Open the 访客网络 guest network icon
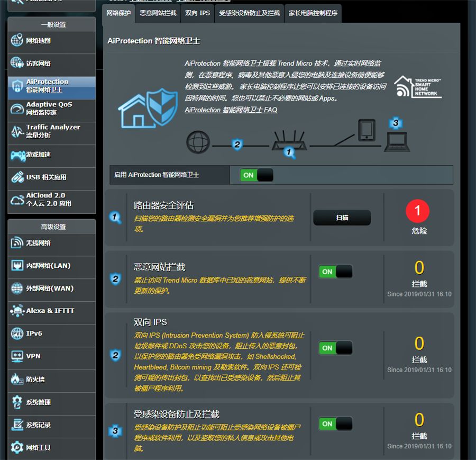Image resolution: width=476 pixels, height=460 pixels. 17,63
